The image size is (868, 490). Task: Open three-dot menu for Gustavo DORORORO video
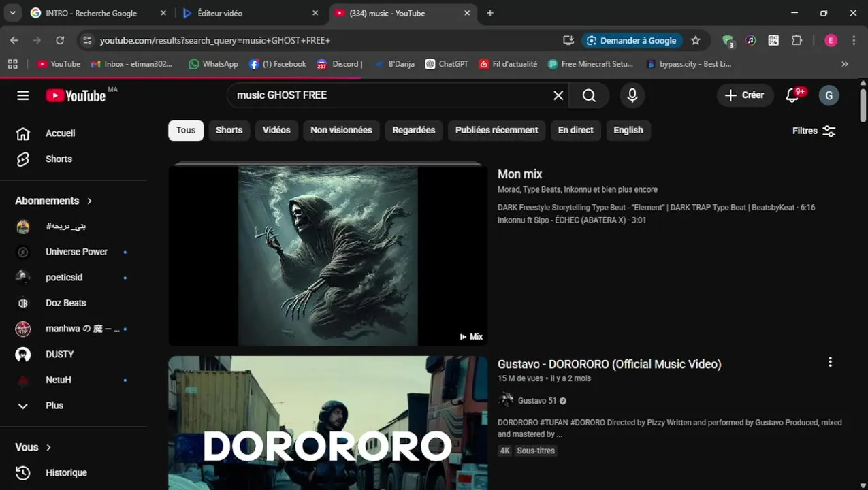pos(830,362)
